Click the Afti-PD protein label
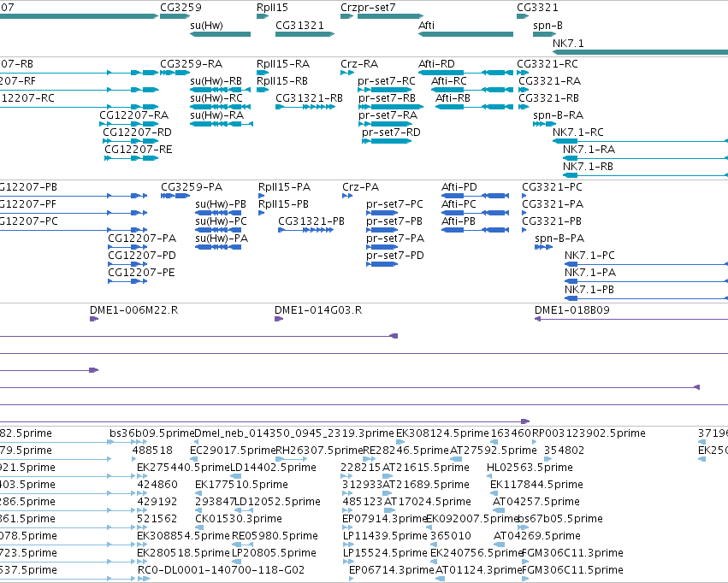The image size is (728, 583). (459, 187)
